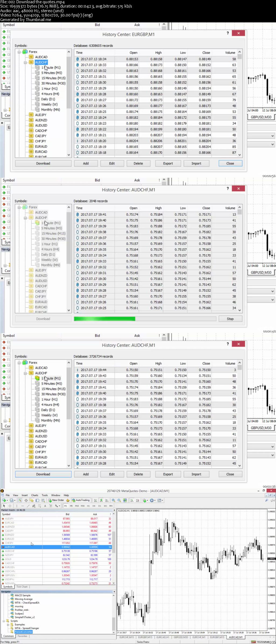The image size is (276, 644).
Task: Click Download in EURGBP,M1 History Center
Action: tap(43, 163)
